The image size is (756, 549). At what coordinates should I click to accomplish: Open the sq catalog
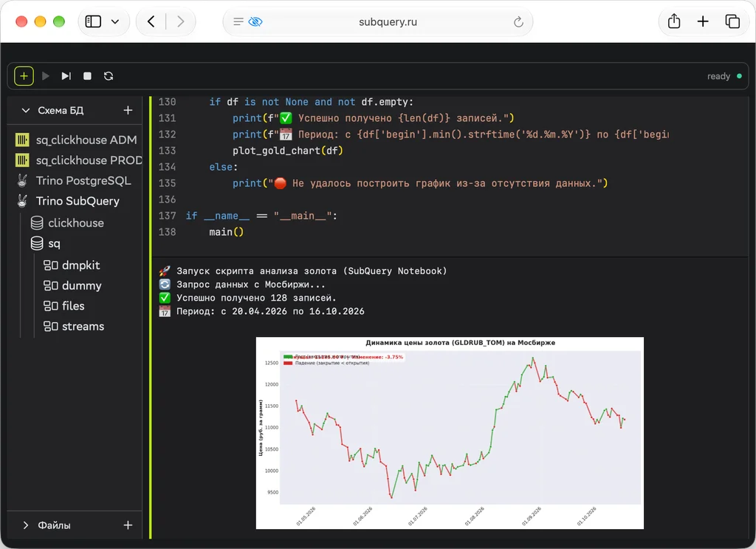point(54,244)
